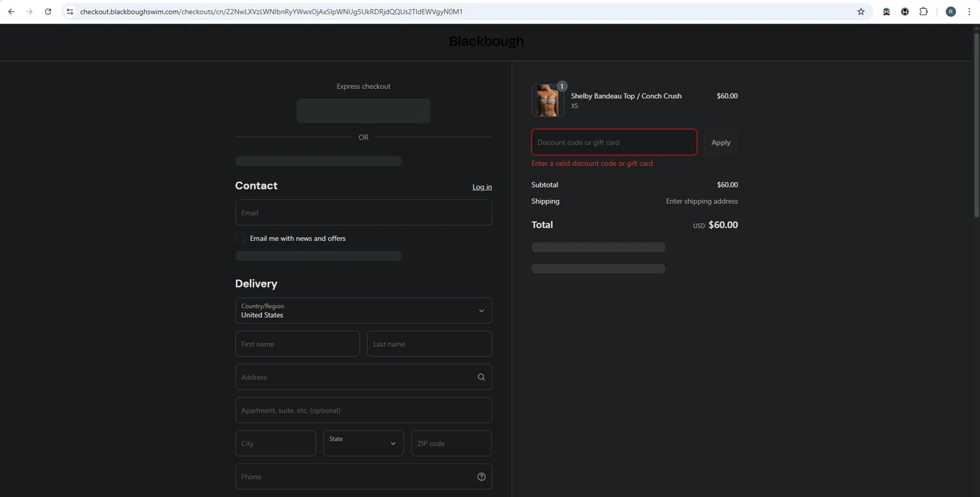This screenshot has height=497, width=980.
Task: Click into the Address field
Action: [363, 377]
